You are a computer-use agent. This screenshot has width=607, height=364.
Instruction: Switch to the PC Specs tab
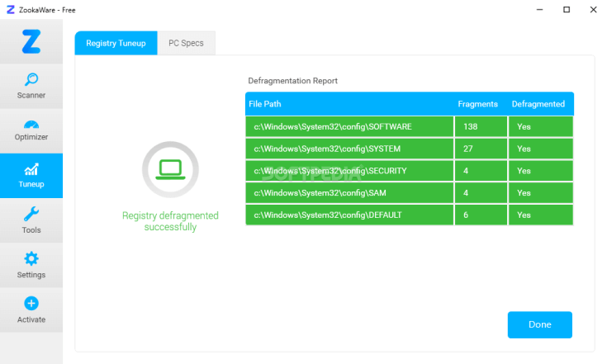coord(186,43)
